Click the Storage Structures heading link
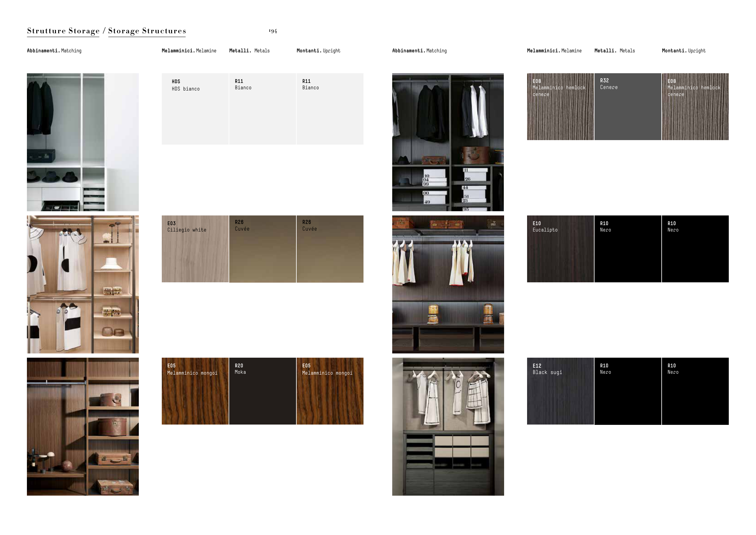 coord(147,31)
